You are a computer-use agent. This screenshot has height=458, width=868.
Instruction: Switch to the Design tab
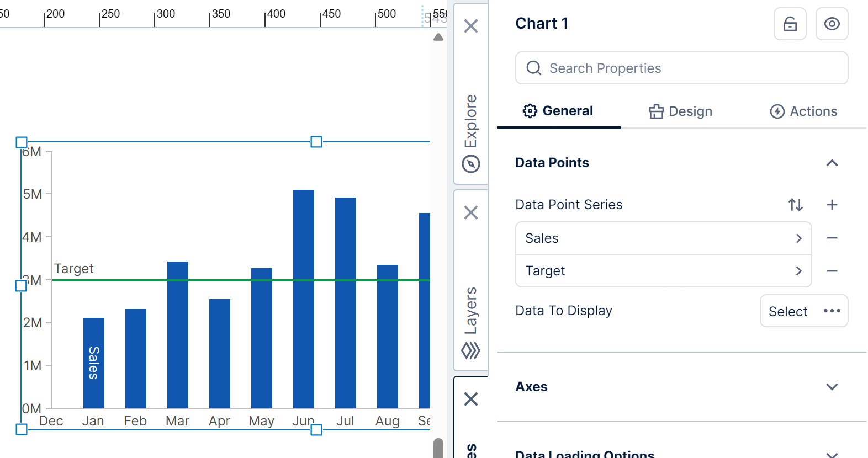point(680,111)
